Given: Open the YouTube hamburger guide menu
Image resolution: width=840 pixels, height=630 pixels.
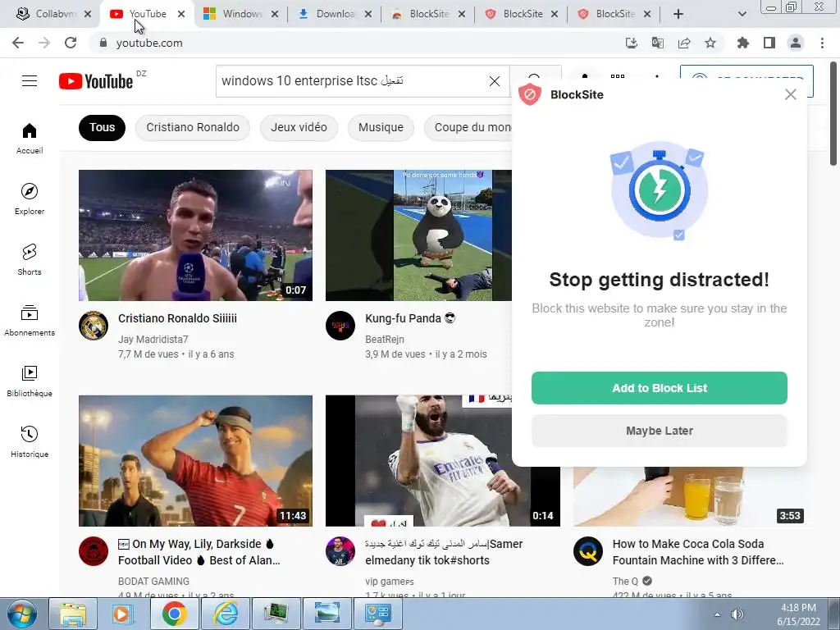Looking at the screenshot, I should 30,81.
